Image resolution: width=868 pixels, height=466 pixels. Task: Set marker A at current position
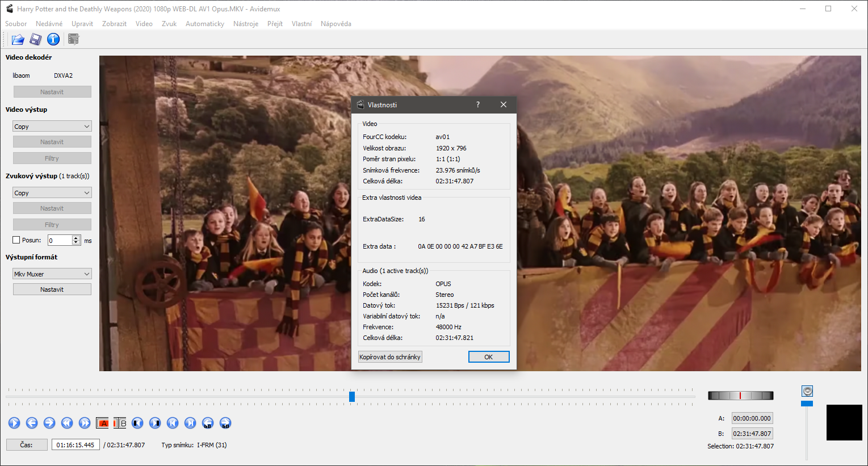tap(102, 422)
